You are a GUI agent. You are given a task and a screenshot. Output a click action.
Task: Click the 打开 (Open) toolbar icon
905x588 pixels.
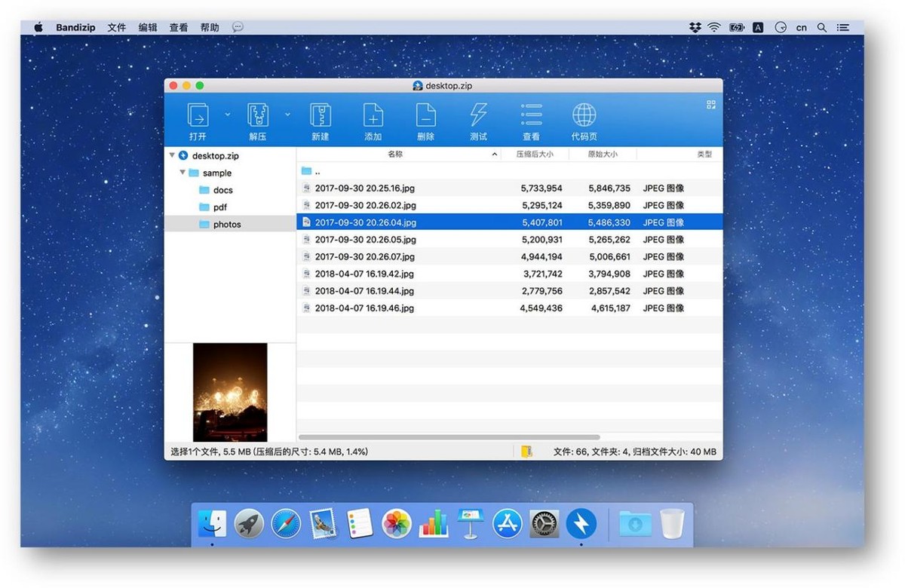[198, 116]
